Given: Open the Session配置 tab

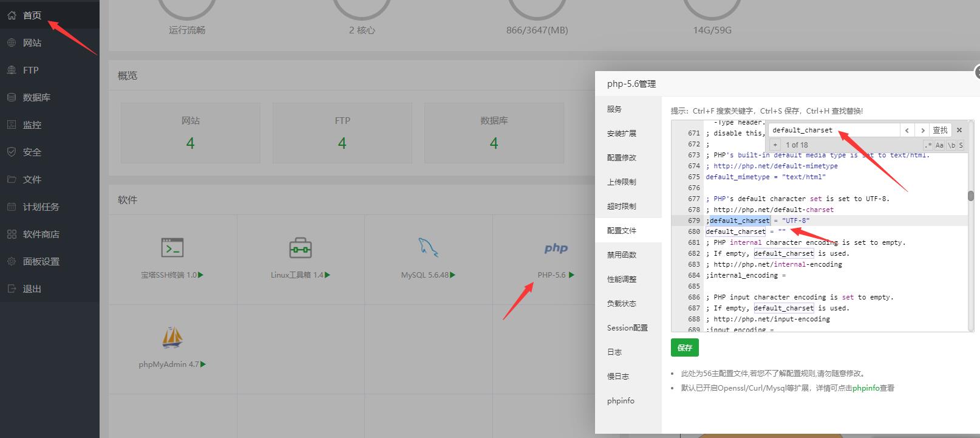Looking at the screenshot, I should [628, 328].
